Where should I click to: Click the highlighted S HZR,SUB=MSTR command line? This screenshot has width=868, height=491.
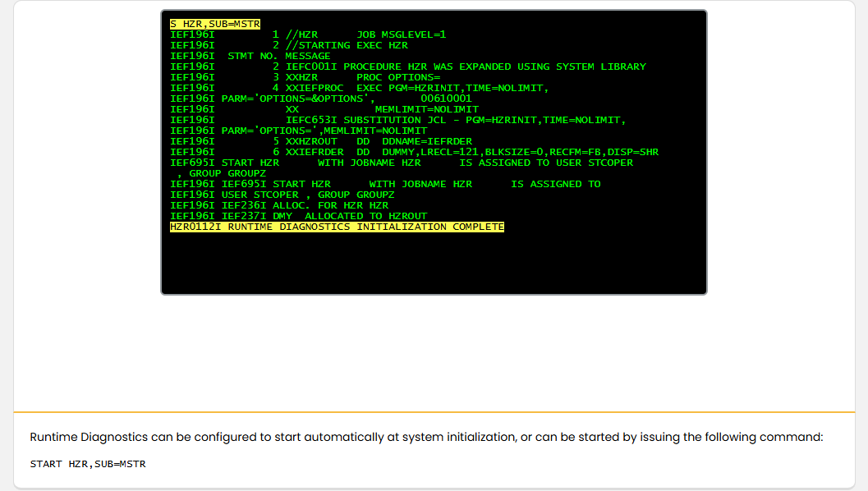pyautogui.click(x=215, y=24)
